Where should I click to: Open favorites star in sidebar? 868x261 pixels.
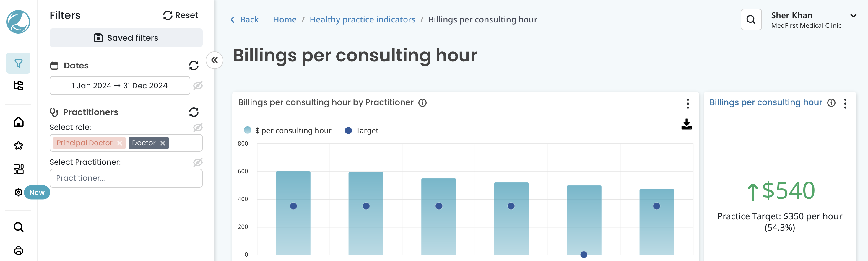[x=18, y=146]
